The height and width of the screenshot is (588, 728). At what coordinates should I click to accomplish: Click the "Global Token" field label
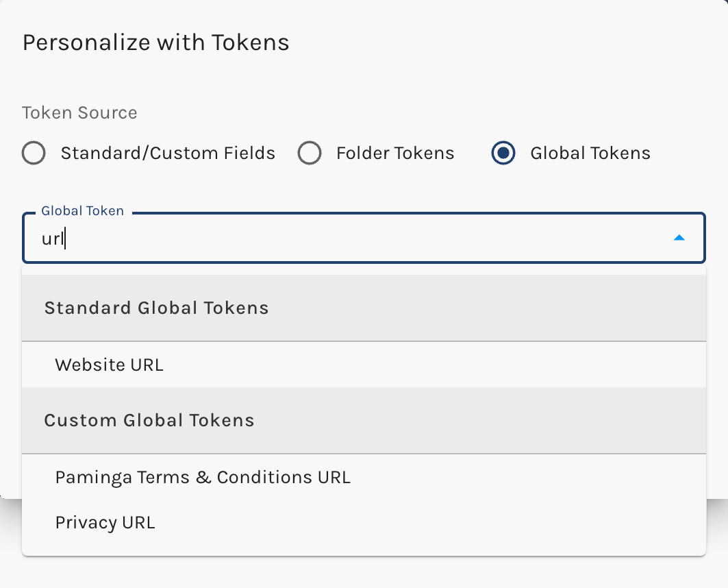click(81, 210)
